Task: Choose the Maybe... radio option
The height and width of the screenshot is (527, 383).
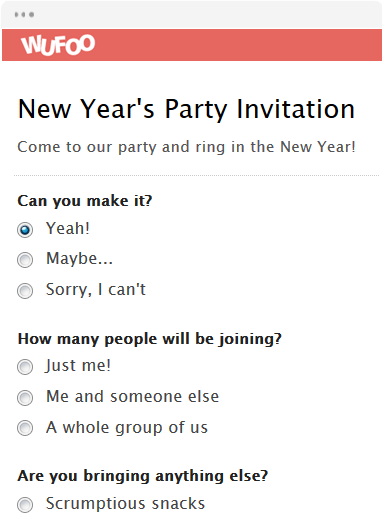Action: (25, 260)
